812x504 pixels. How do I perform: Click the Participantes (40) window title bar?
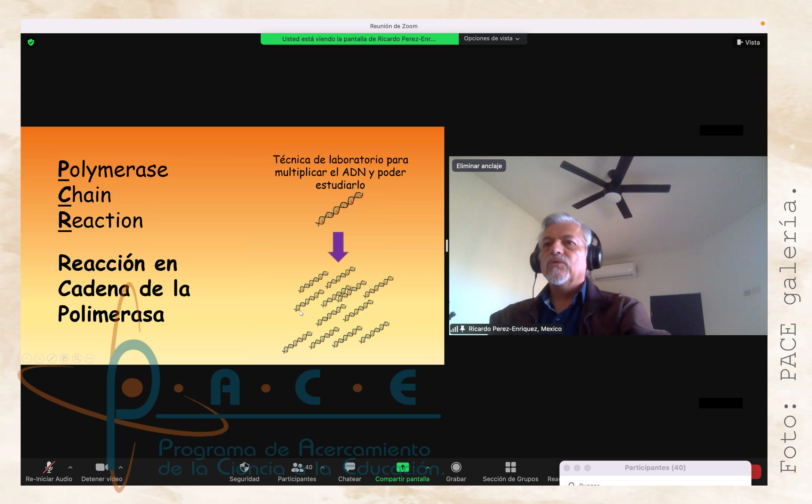click(x=655, y=468)
